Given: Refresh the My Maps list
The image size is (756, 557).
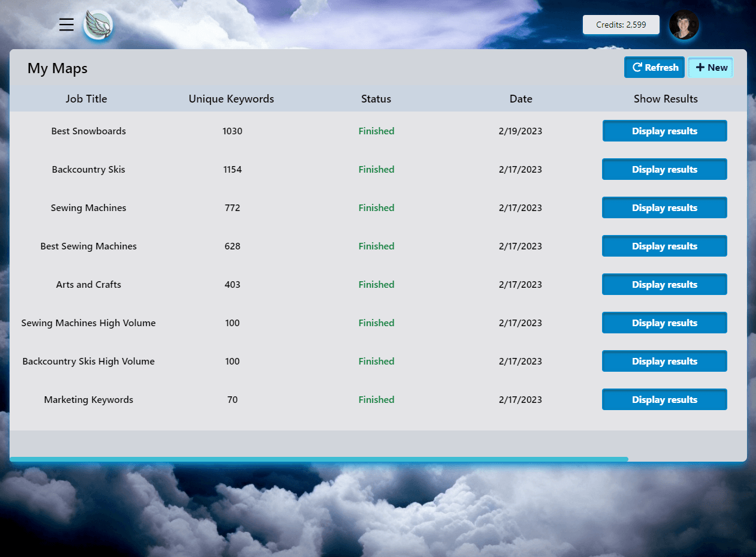Looking at the screenshot, I should click(654, 67).
